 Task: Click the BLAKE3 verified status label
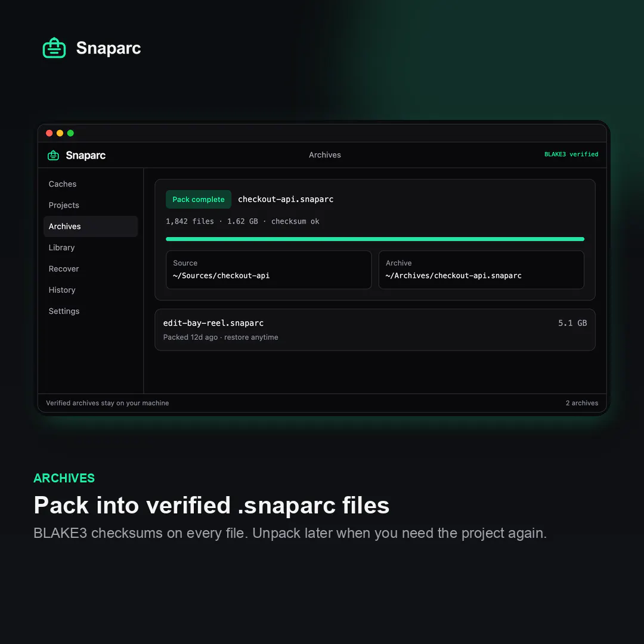tap(571, 154)
